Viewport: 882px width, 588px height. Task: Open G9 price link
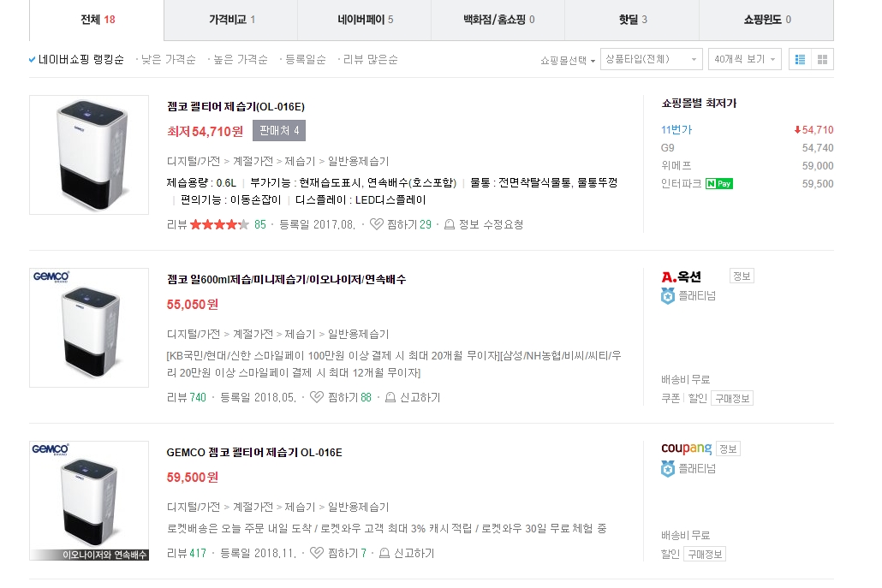click(x=667, y=148)
